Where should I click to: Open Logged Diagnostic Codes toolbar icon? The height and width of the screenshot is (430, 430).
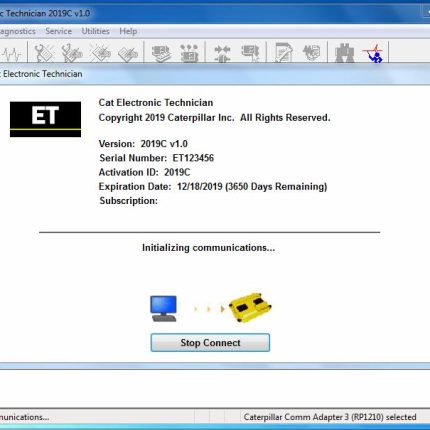pyautogui.click(x=72, y=53)
